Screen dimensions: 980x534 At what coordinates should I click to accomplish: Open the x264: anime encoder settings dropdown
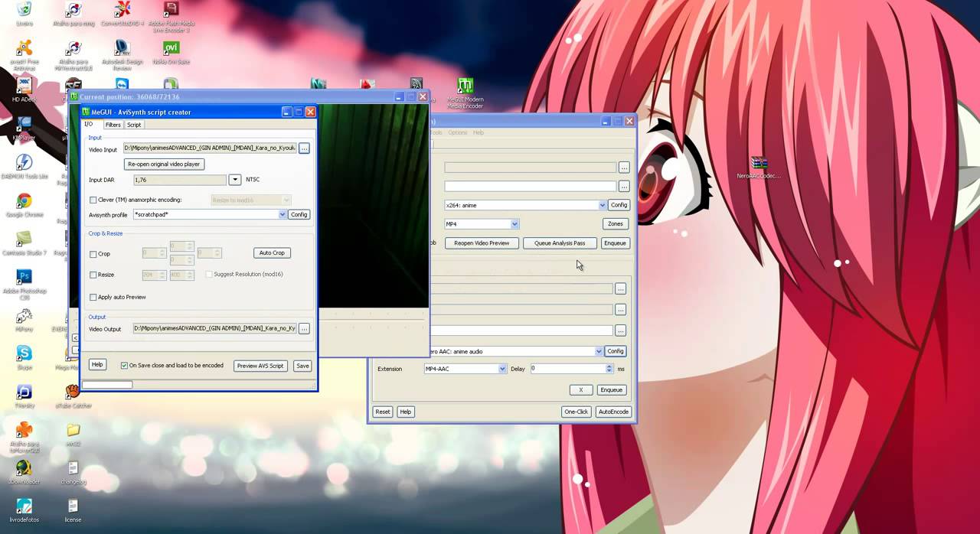click(603, 205)
